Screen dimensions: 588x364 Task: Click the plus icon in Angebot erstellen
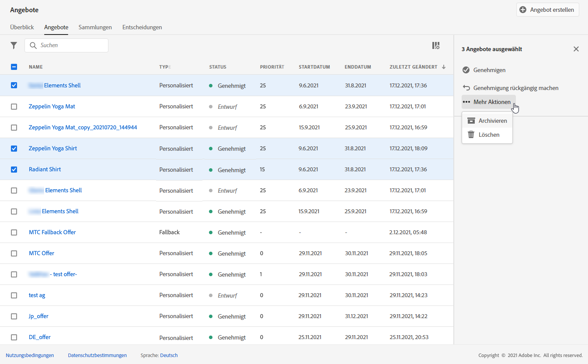[523, 10]
